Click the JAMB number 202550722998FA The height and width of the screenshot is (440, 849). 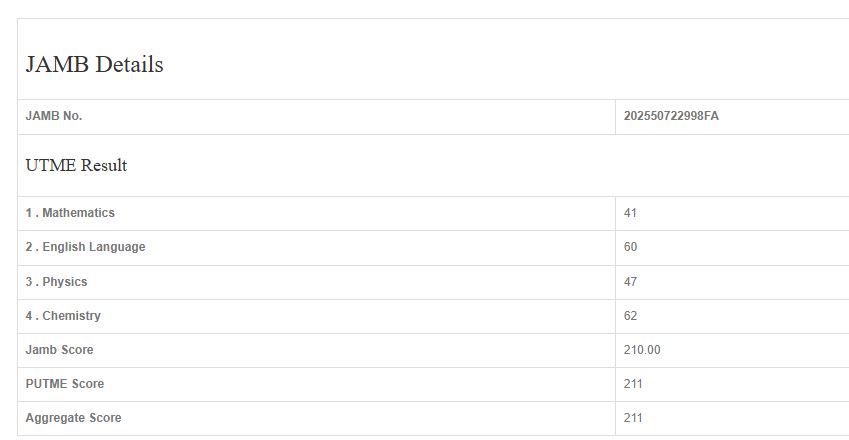(671, 116)
